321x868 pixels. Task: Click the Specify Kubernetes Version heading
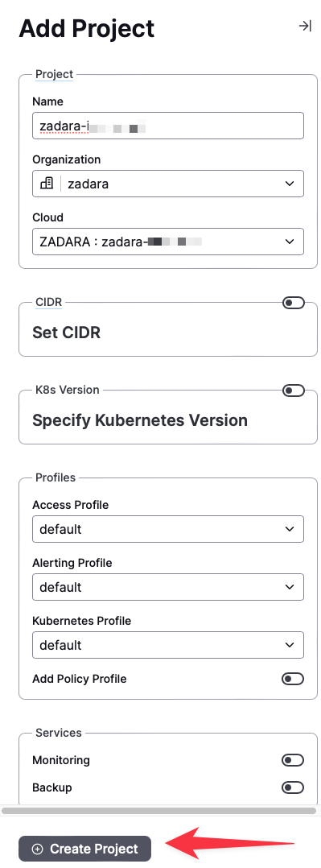pos(140,420)
